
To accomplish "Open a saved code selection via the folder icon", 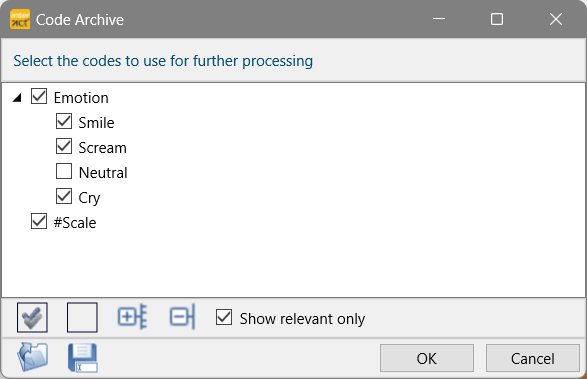I will pyautogui.click(x=33, y=357).
